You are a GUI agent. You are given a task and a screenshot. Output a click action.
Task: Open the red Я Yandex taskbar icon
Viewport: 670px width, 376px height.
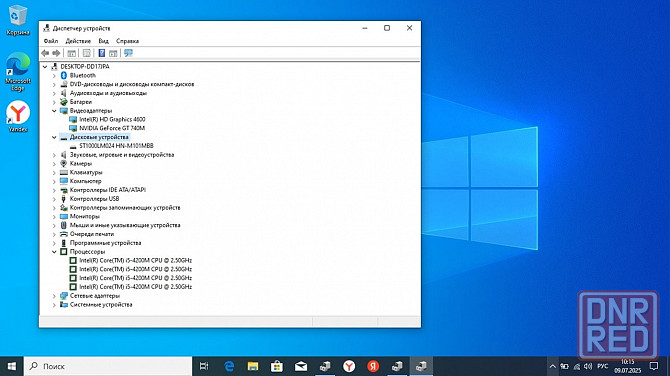(x=373, y=366)
